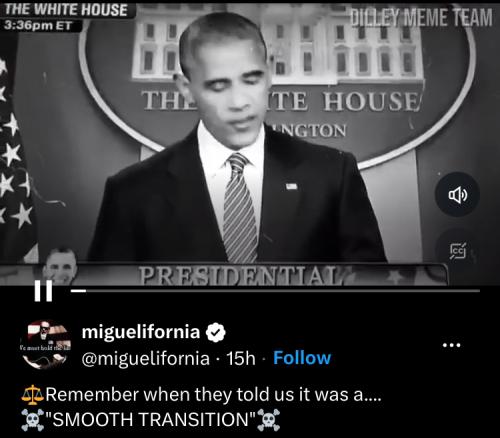Mute the video with speaker icon

click(x=458, y=194)
